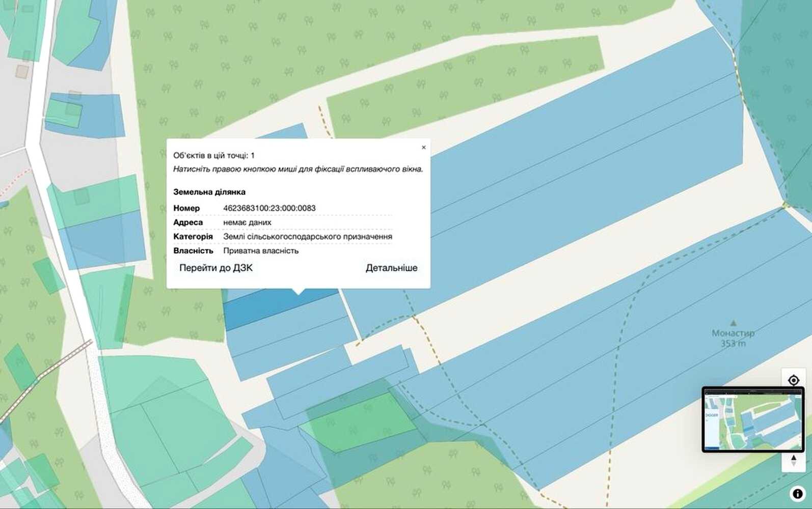Reset map north with compass arrow

click(793, 461)
